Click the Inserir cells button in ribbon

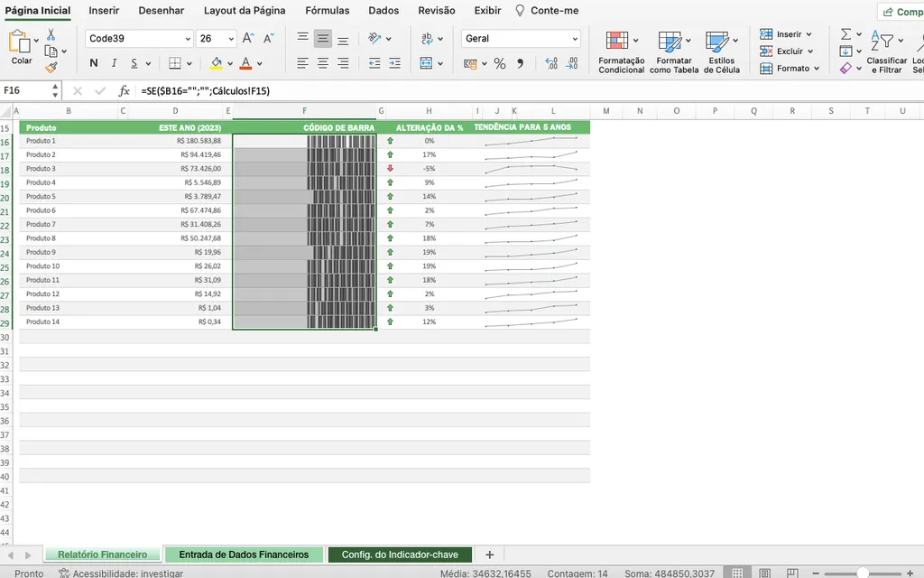tap(786, 34)
